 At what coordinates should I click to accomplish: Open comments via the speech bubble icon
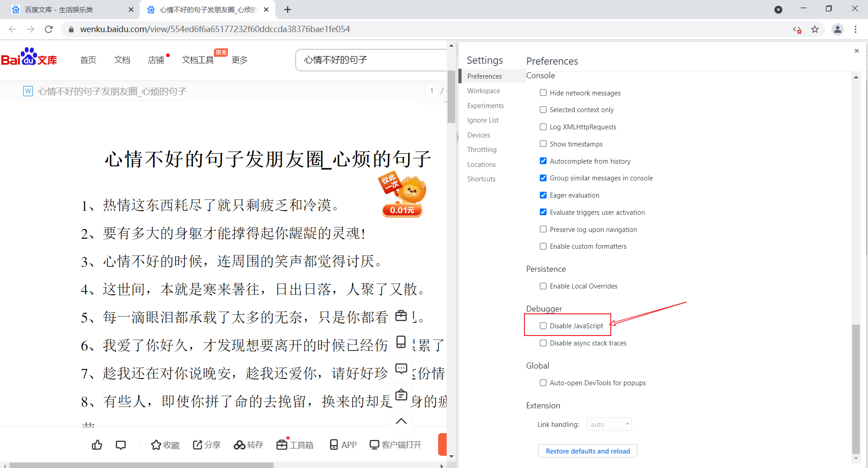[120, 444]
